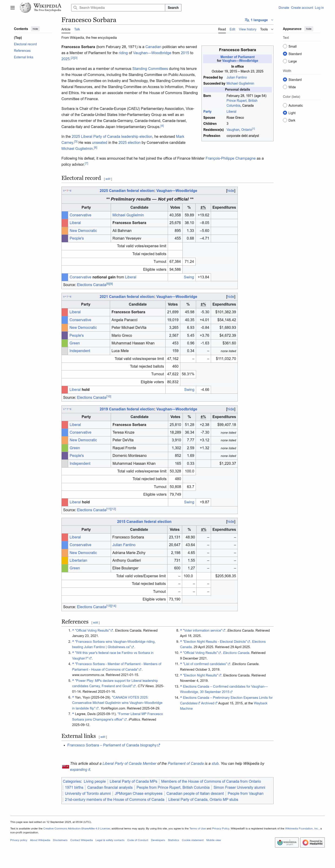
Task: Open the Wayback Machine reference link
Action: click(x=223, y=706)
